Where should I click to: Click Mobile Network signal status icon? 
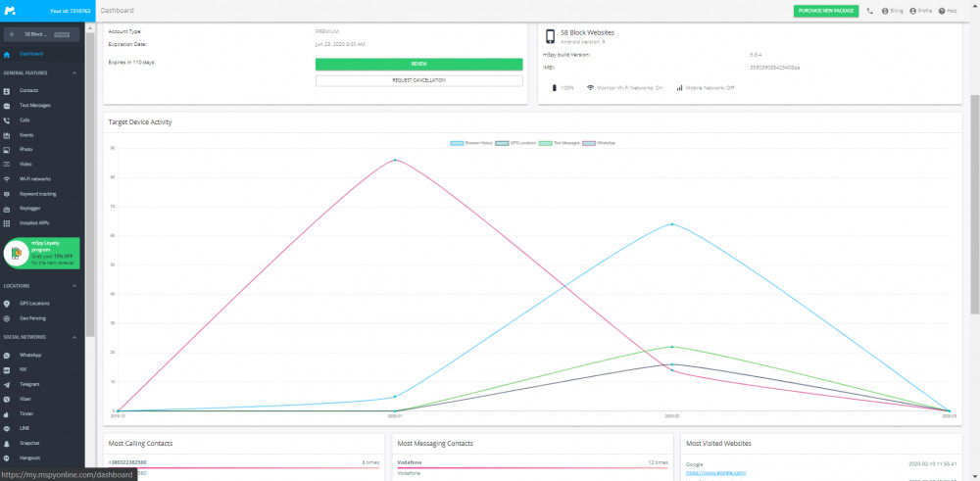pos(679,88)
